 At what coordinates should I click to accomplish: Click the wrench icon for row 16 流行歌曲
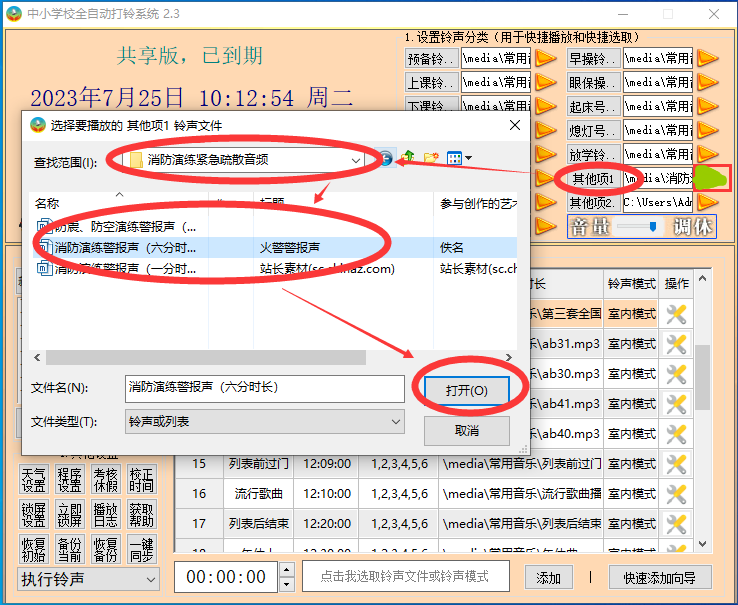(x=676, y=494)
